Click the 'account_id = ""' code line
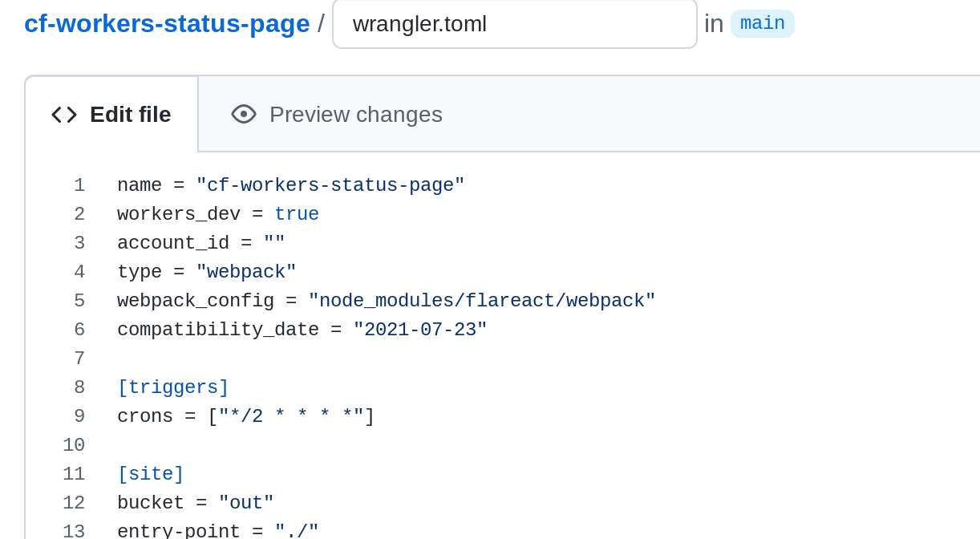The height and width of the screenshot is (539, 980). [x=201, y=243]
